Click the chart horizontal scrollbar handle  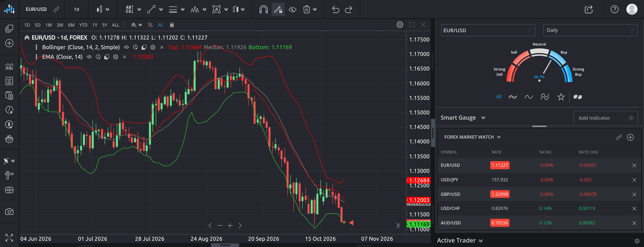[225, 245]
